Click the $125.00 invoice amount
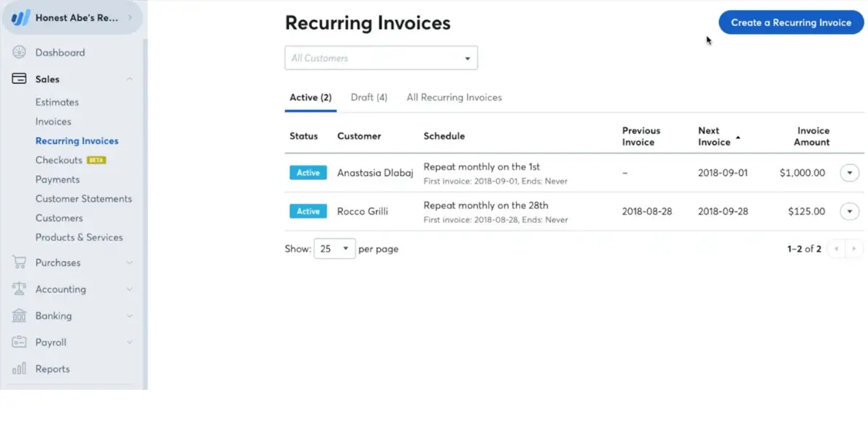This screenshot has width=868, height=434. [x=807, y=211]
